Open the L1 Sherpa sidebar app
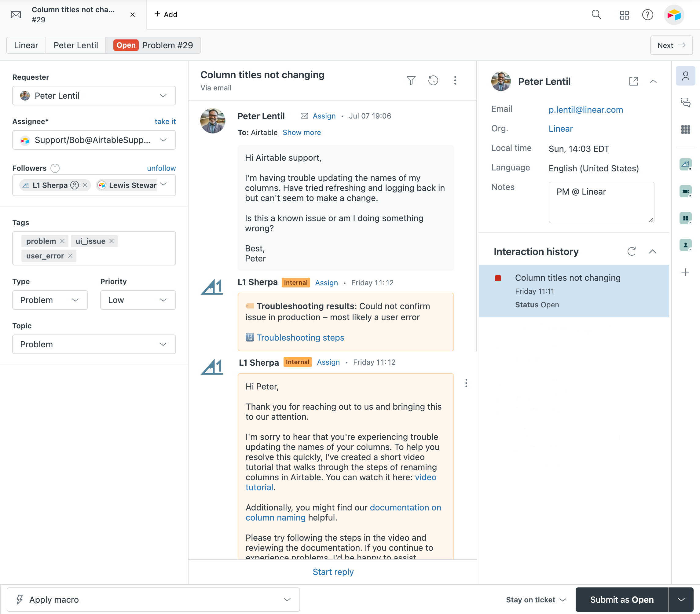This screenshot has width=700, height=614. 685,164
